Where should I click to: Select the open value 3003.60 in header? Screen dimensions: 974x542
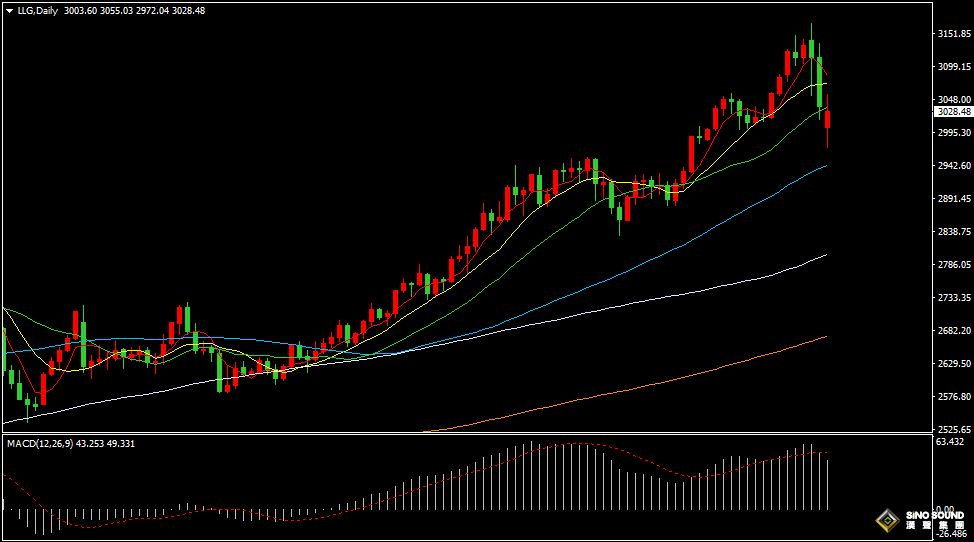coord(80,11)
